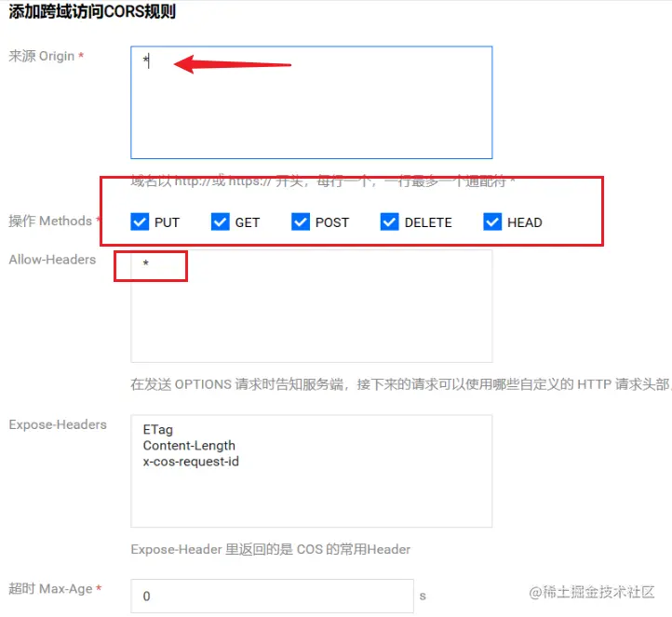The width and height of the screenshot is (672, 617).
Task: Click the 'x-cos-request-id' line in Expose-Headers
Action: (191, 462)
